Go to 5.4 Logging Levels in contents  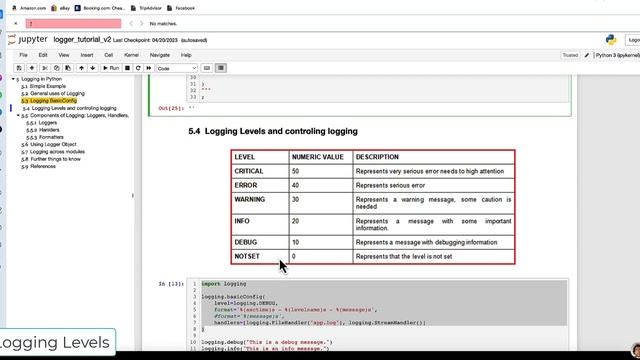[x=70, y=108]
